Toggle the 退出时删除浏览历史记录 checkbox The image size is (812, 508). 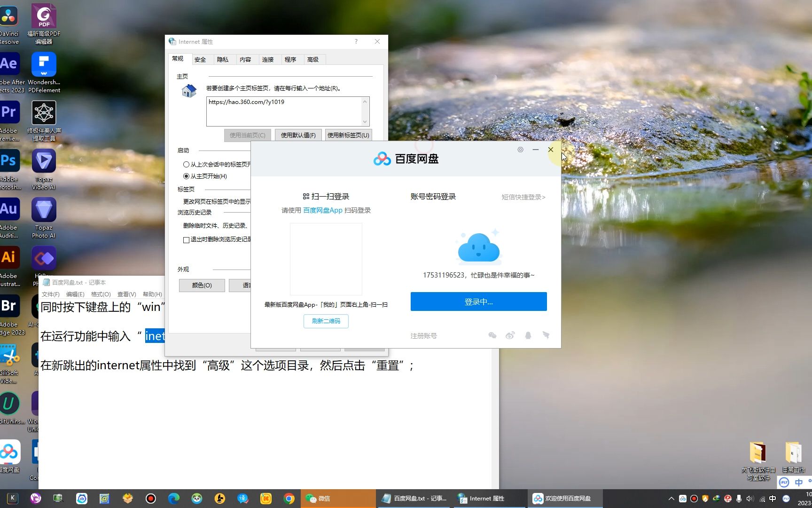coord(186,240)
